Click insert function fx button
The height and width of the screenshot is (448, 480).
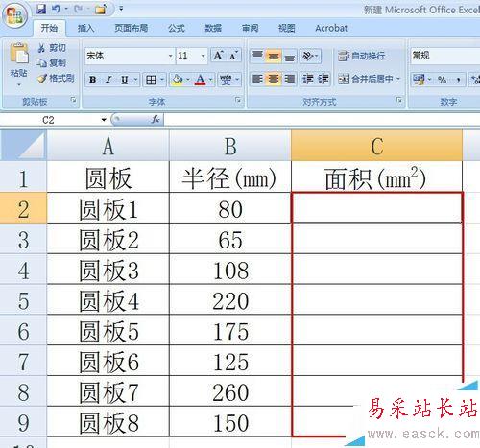pos(156,120)
